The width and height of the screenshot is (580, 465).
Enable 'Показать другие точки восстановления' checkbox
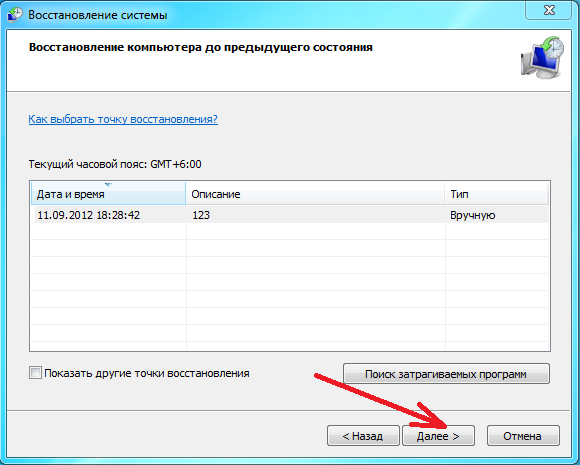click(36, 373)
